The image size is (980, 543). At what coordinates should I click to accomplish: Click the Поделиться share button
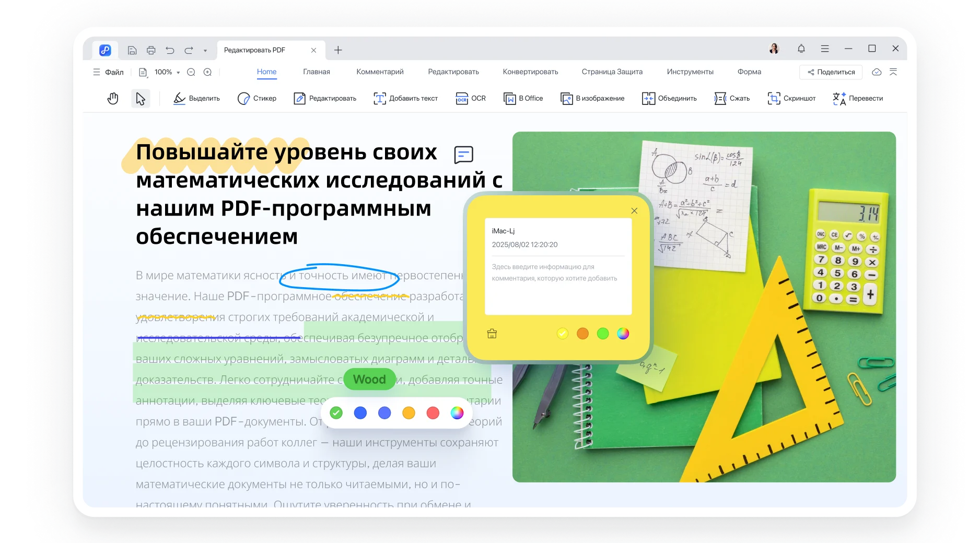[831, 72]
